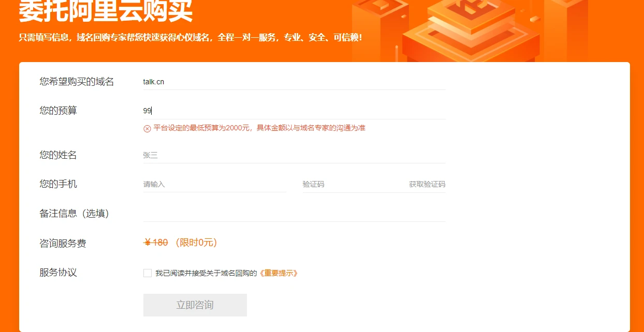Screen dimensions: 644x332
Task: Tick the service agreement checkbox
Action: tap(148, 273)
